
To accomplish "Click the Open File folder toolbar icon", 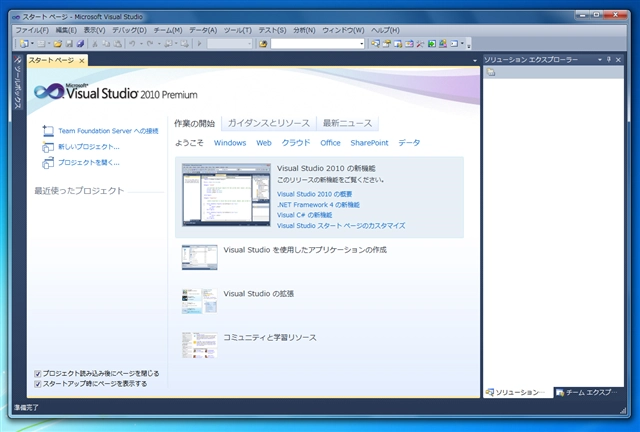I will (57, 44).
